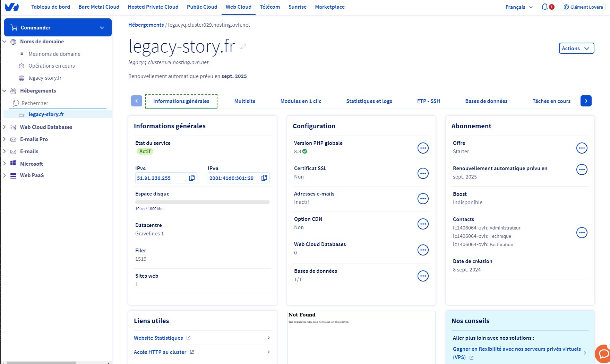The height and width of the screenshot is (364, 610).
Task: Open the Bases de données tab
Action: pyautogui.click(x=486, y=101)
